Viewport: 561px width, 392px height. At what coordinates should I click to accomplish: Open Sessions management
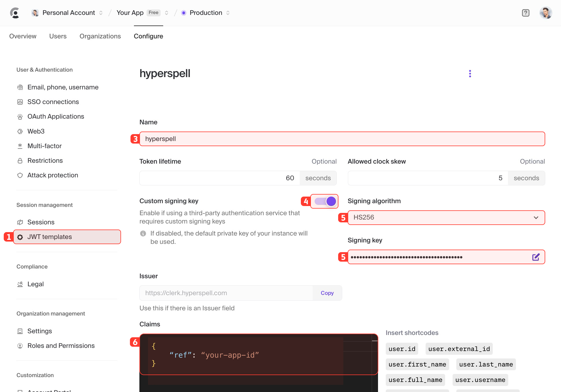(41, 222)
